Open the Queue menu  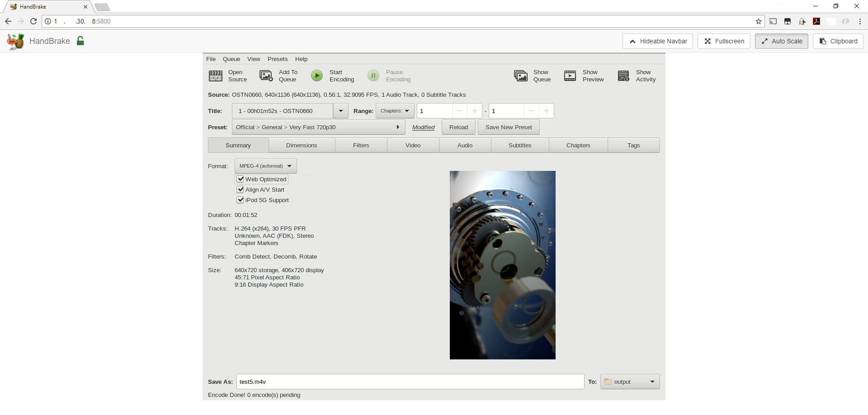[231, 59]
